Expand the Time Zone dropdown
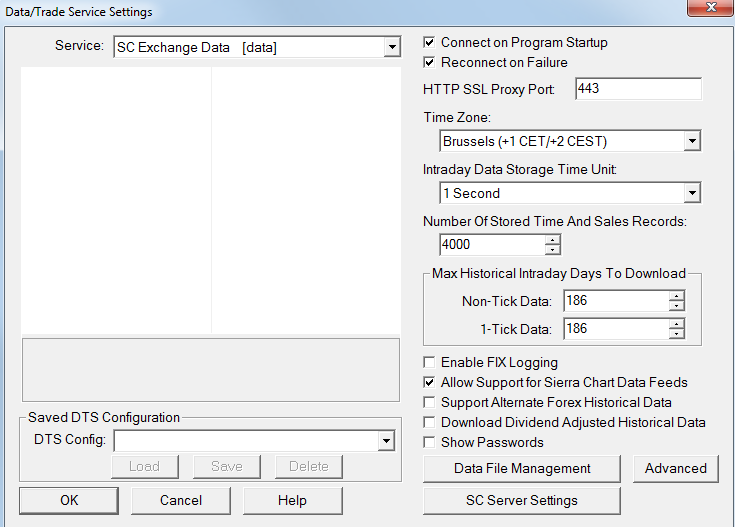Screen dimensions: 735x527 692,141
